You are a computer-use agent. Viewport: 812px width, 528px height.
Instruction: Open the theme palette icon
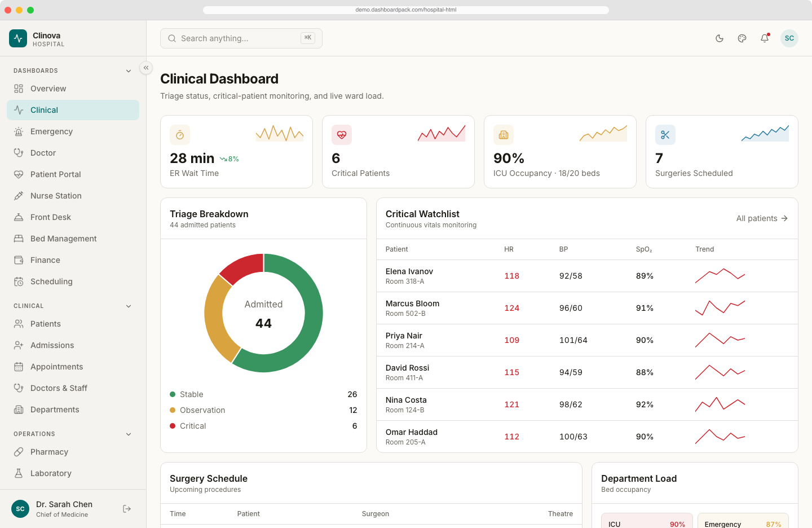(x=742, y=38)
